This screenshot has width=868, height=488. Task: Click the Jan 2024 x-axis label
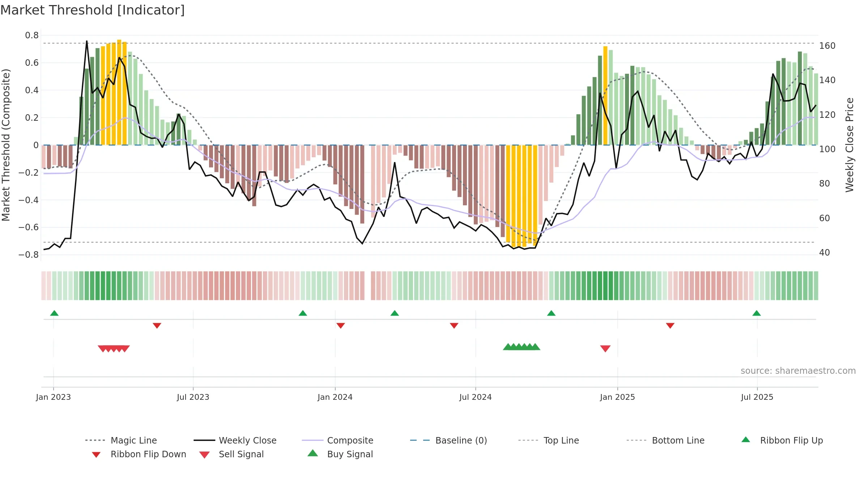(335, 397)
